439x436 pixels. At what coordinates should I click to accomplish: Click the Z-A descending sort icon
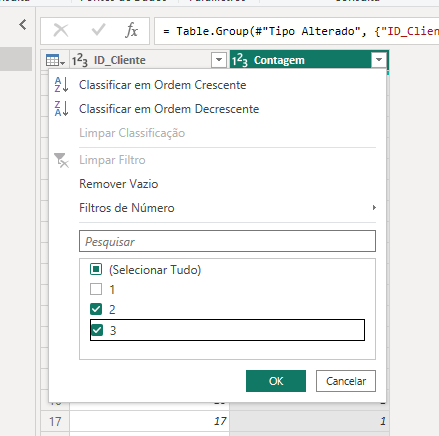(62, 109)
